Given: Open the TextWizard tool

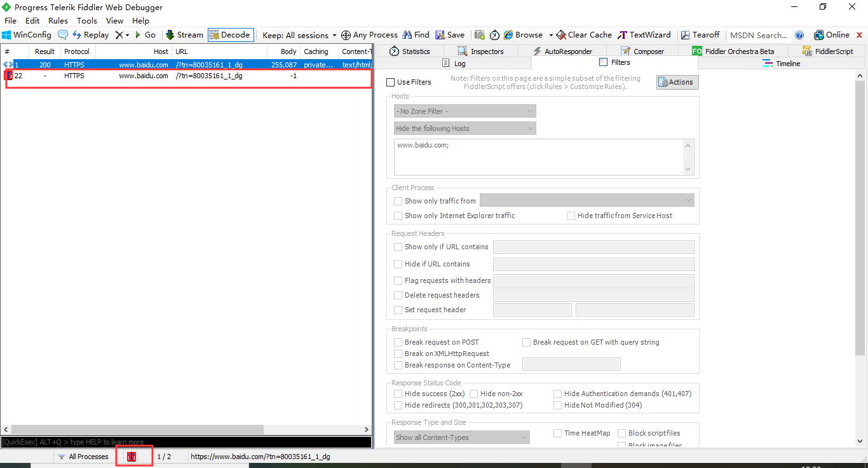Looking at the screenshot, I should [644, 35].
